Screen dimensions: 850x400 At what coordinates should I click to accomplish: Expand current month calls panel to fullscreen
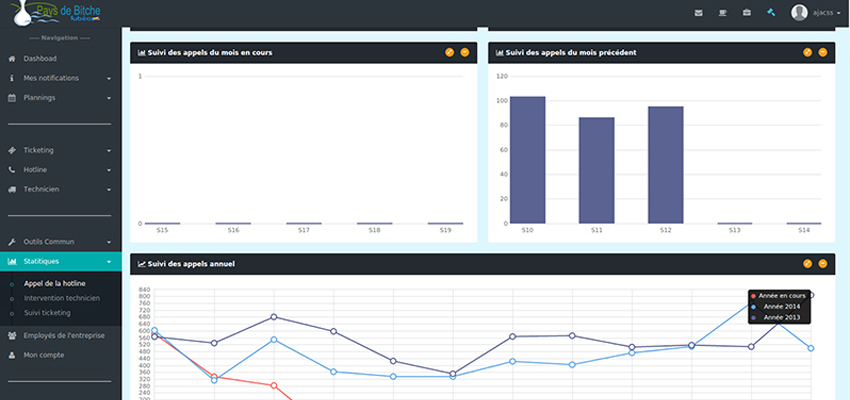(x=449, y=52)
